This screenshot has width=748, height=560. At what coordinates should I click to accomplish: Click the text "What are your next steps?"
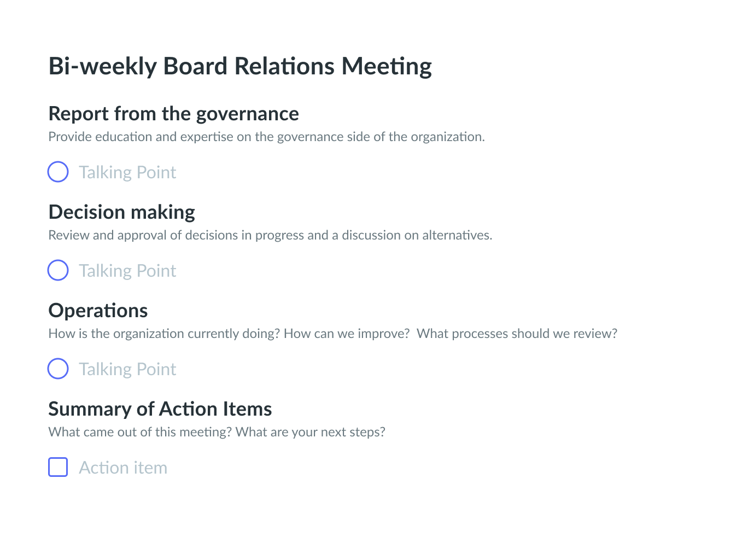tap(311, 432)
